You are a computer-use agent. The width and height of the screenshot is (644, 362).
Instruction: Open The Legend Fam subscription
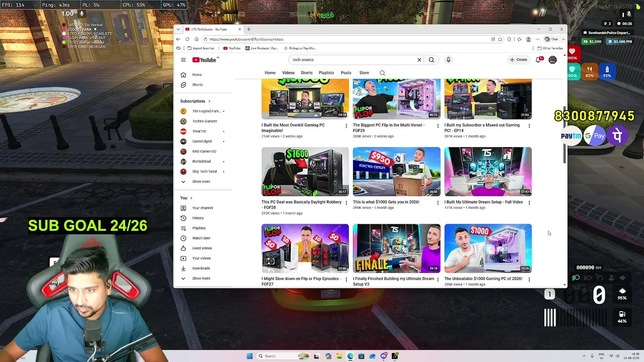pyautogui.click(x=203, y=111)
